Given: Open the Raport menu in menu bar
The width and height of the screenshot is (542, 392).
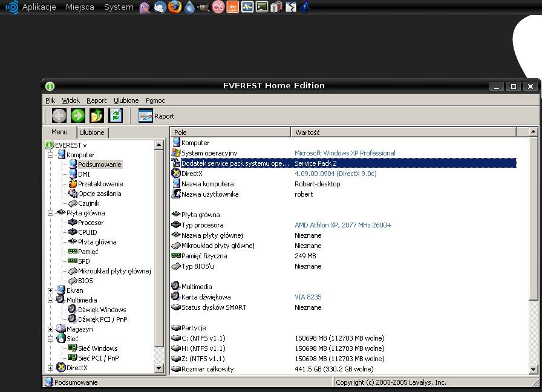Looking at the screenshot, I should (96, 100).
